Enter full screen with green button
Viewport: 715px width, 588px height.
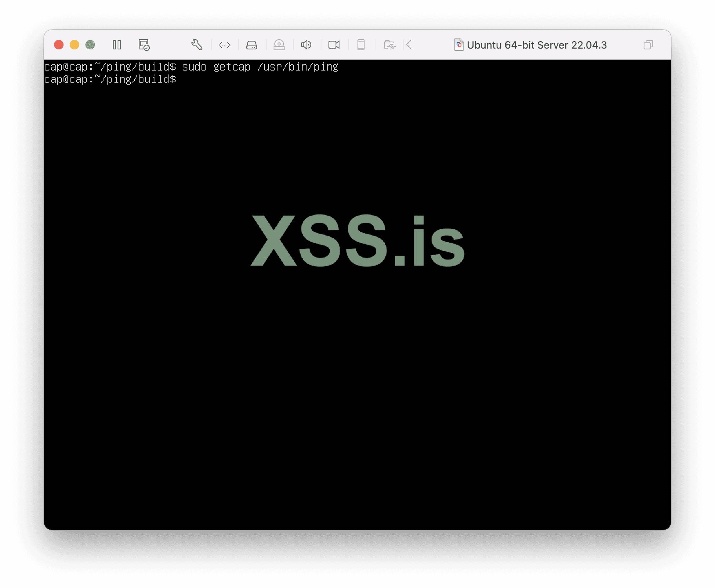pos(90,45)
